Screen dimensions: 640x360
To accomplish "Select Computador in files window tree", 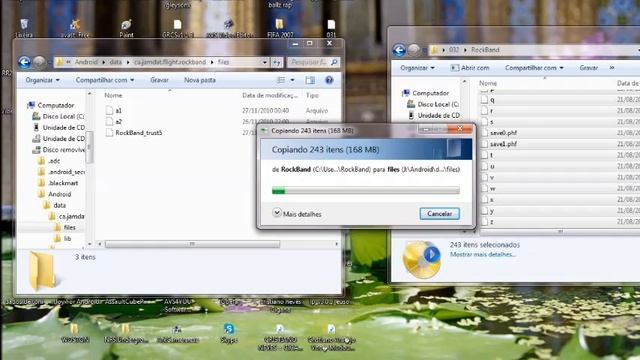I will (x=56, y=105).
